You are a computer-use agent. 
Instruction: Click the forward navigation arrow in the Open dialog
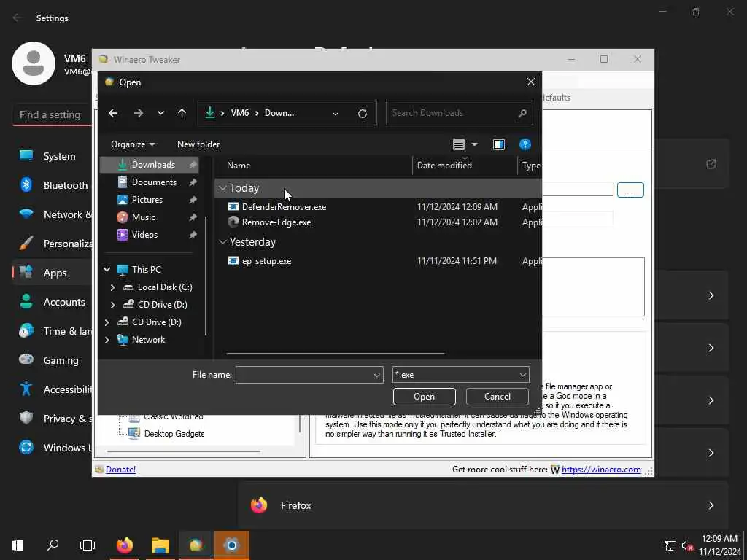click(x=138, y=113)
